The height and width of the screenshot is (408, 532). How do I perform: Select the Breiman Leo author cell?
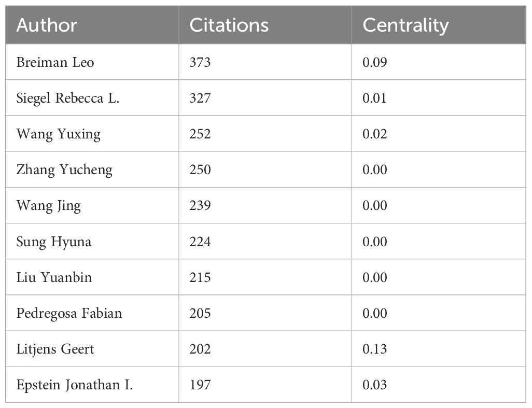click(x=55, y=62)
